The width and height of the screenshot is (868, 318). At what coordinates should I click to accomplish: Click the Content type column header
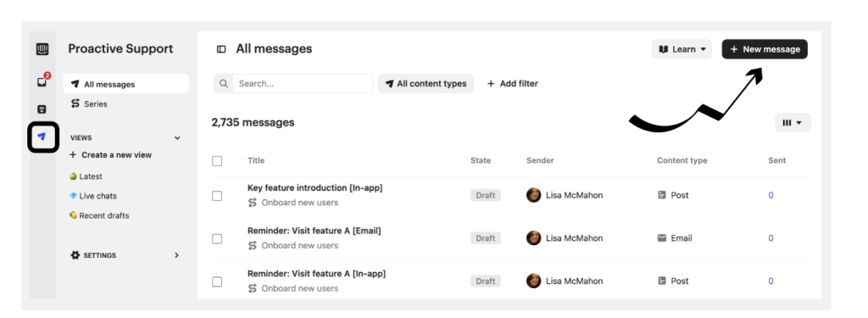pos(682,160)
